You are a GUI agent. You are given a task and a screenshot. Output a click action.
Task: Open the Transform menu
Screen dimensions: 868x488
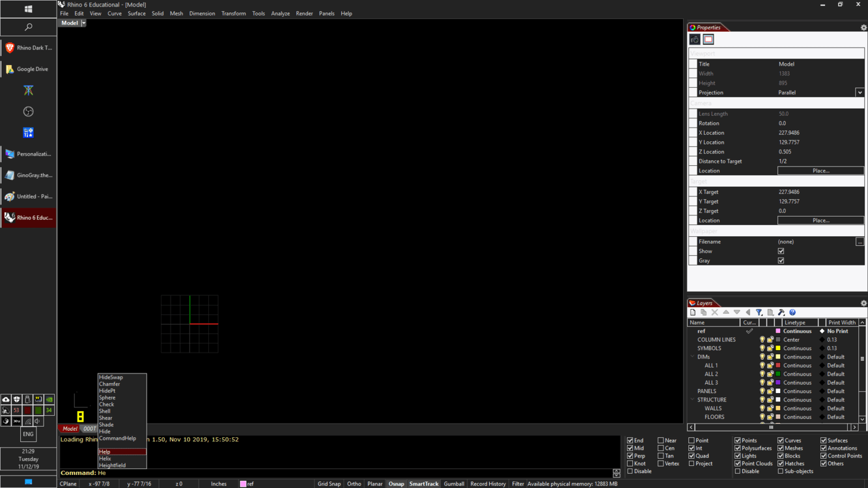(x=233, y=13)
